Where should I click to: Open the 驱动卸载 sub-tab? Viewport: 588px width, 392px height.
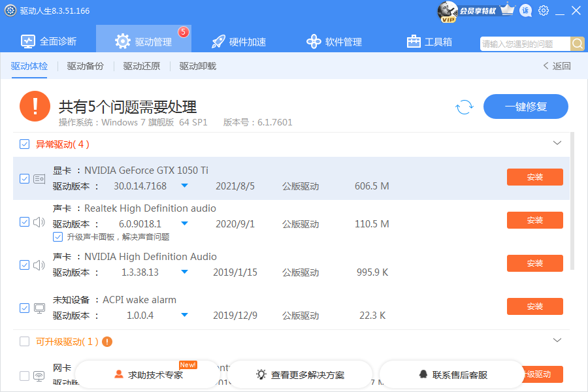197,67
